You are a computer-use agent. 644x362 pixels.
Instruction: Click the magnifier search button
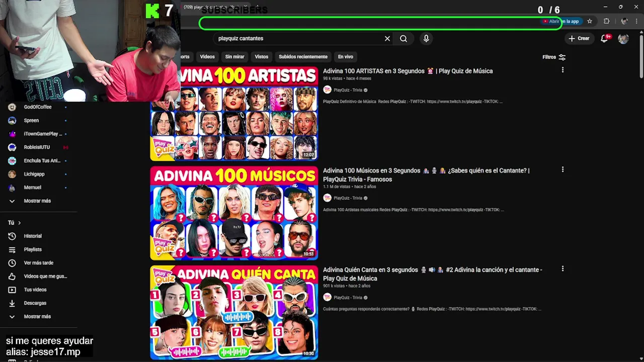(404, 38)
